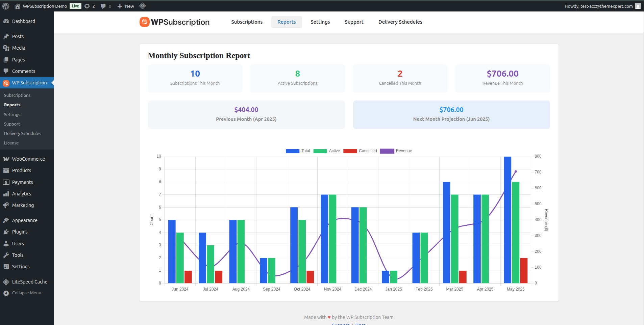This screenshot has height=325, width=644.
Task: Click the Tools wrench icon
Action: (6, 255)
